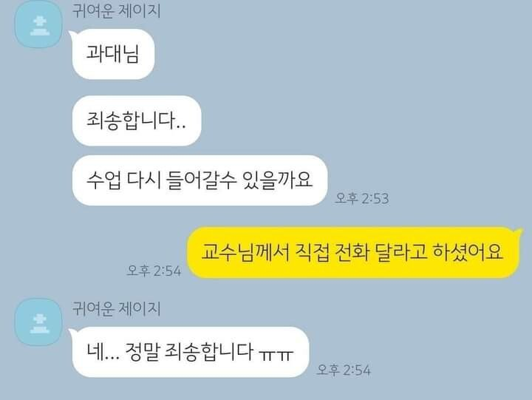Select the 죄송합니다.. message bubble
The height and width of the screenshot is (400, 532).
[137, 121]
